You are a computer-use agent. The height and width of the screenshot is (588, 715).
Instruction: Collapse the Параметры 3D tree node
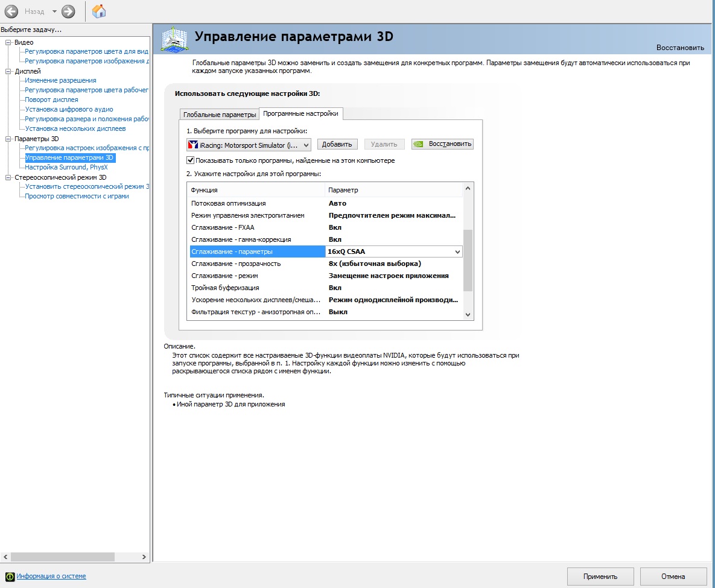coord(8,139)
